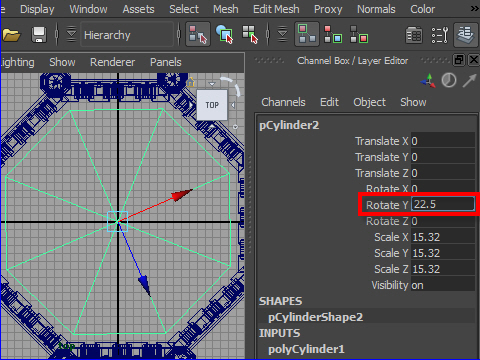Open the Channels menu in Channel Box
This screenshot has height=360, width=480.
[x=283, y=102]
